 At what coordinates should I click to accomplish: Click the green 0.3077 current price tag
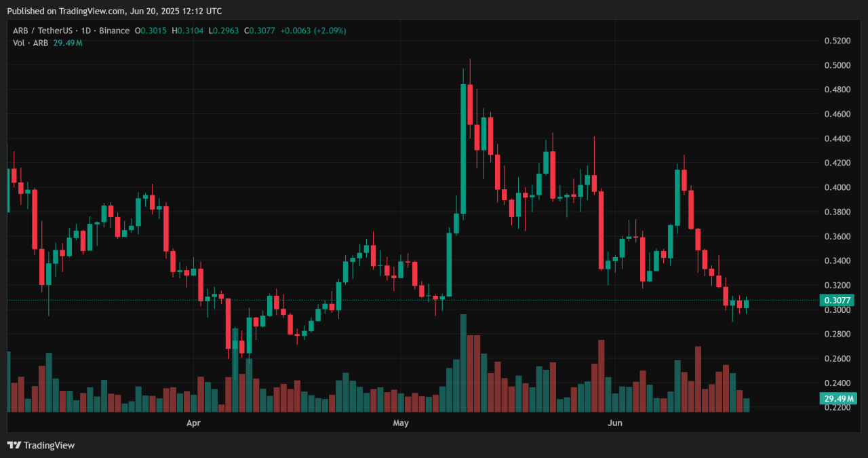(836, 300)
